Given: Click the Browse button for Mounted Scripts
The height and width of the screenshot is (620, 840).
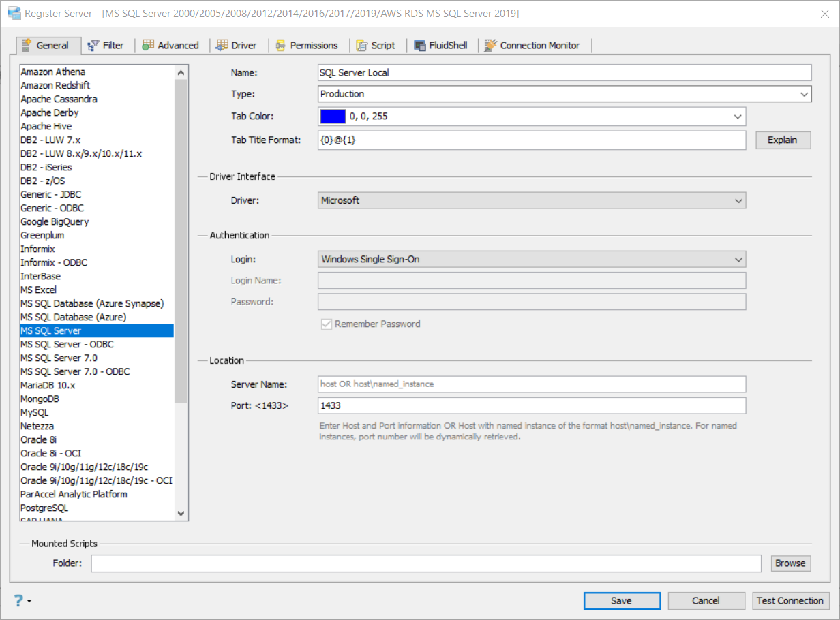Looking at the screenshot, I should tap(790, 563).
